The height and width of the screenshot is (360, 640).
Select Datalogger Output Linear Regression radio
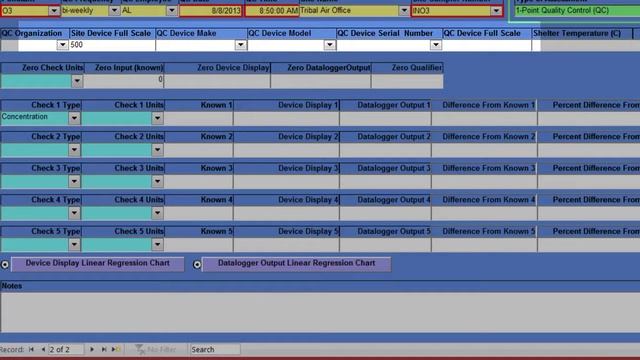click(x=197, y=264)
